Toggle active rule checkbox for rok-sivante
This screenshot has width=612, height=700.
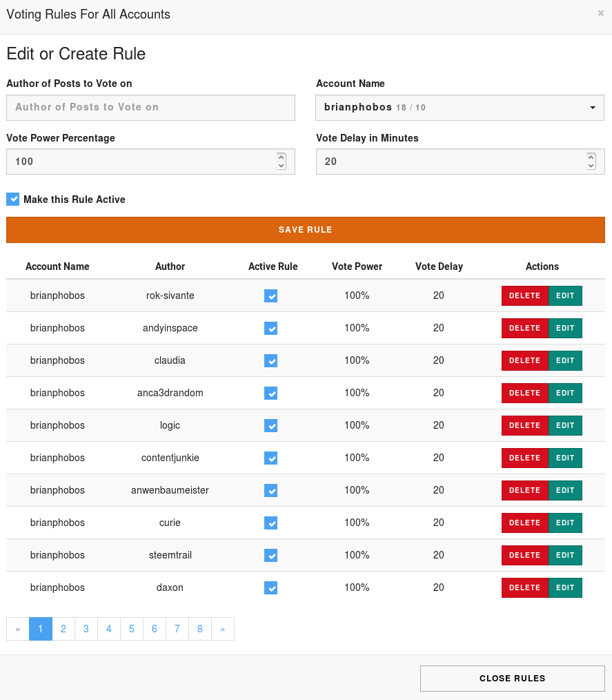click(x=270, y=296)
